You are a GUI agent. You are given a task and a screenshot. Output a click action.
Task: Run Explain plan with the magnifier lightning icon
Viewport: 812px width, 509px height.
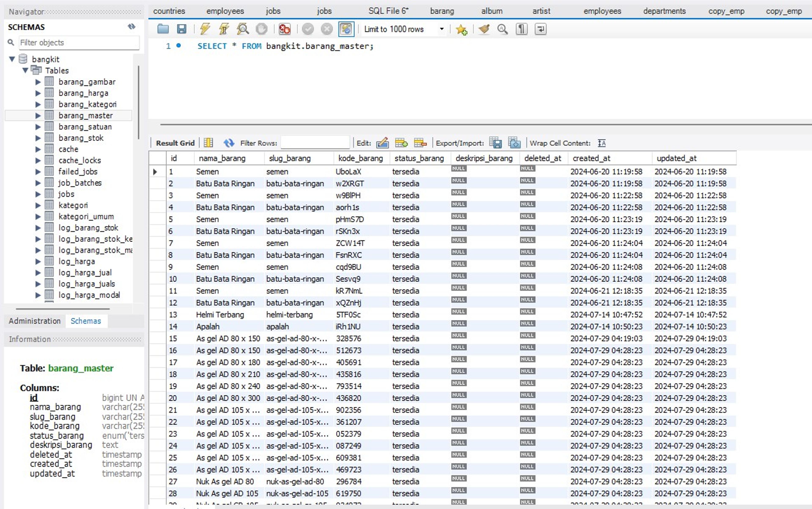click(x=242, y=29)
